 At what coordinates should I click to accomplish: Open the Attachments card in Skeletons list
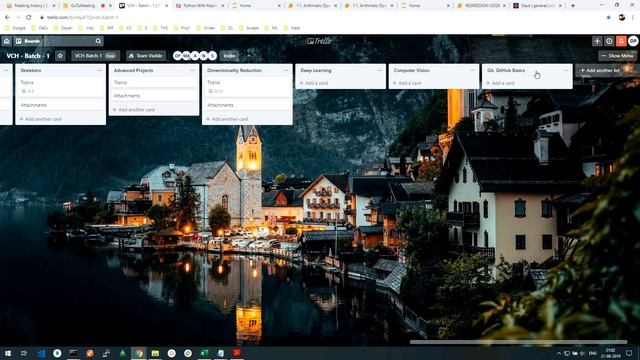60,105
